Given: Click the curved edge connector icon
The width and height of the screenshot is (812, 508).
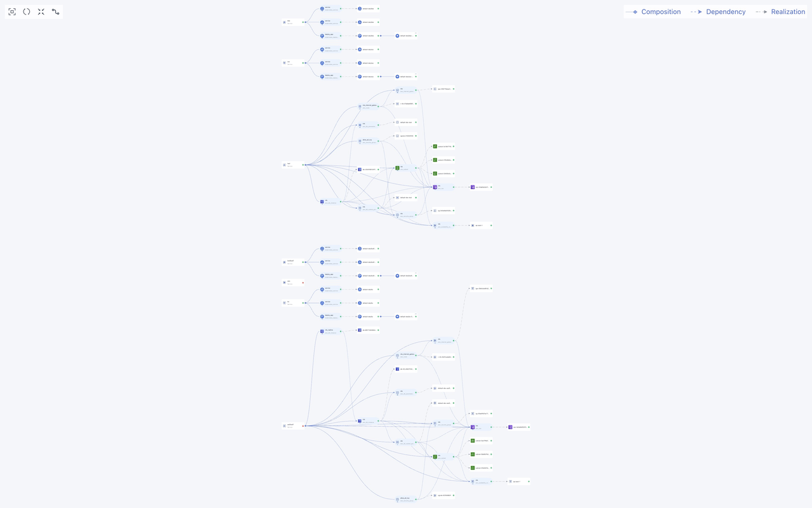Looking at the screenshot, I should [56, 11].
